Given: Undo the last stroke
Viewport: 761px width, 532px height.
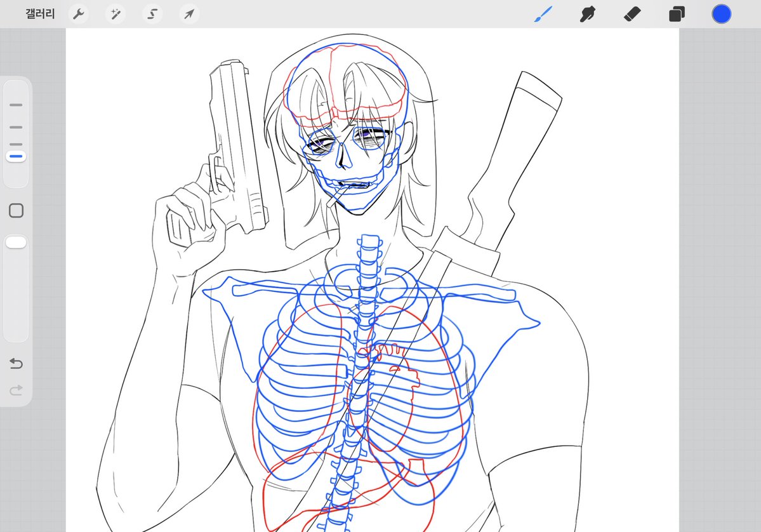Looking at the screenshot, I should (x=16, y=363).
